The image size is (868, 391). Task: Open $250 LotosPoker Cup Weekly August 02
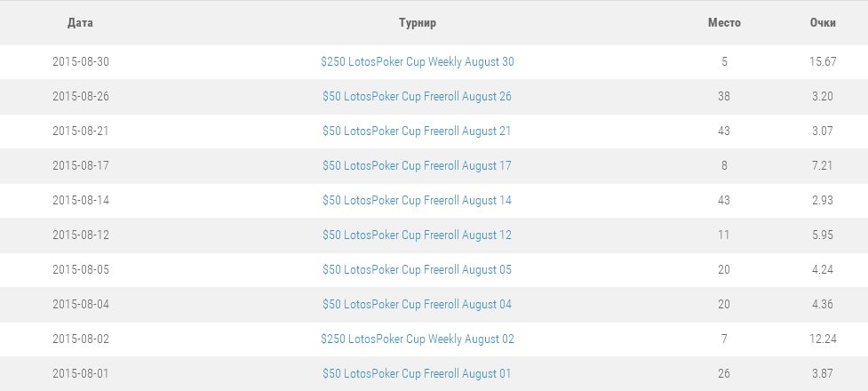coord(417,339)
